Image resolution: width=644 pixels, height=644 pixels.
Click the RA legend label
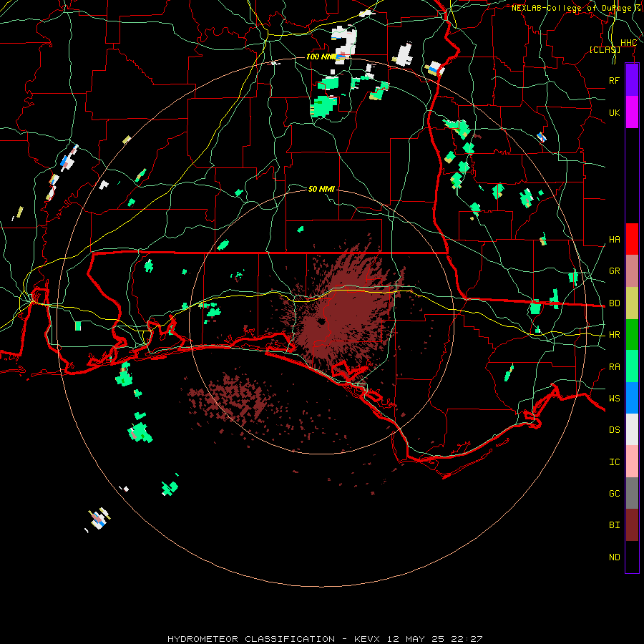coord(614,367)
